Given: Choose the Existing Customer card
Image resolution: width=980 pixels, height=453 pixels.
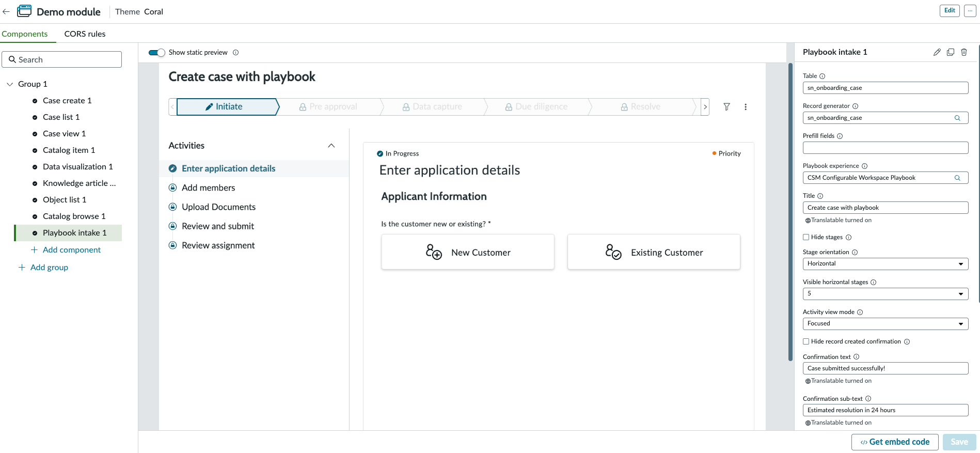Looking at the screenshot, I should (x=654, y=252).
